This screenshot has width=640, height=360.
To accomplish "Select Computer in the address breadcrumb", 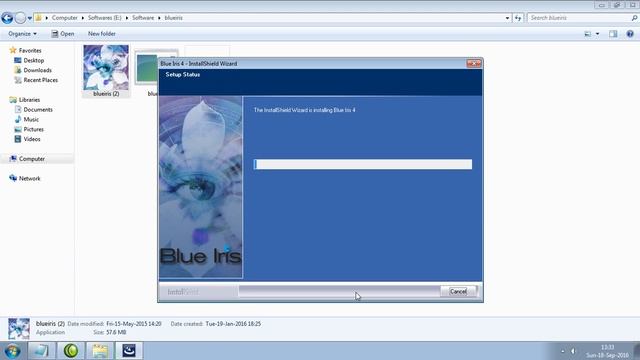I will (64, 18).
